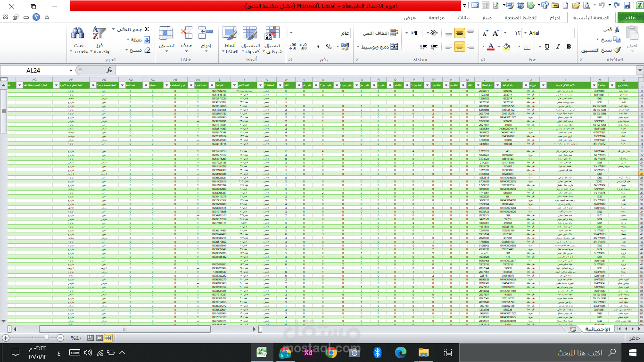Viewport: 644px width, 362px height.
Task: Select the Format Painter (نسخ التنسيق) icon
Action: point(616,50)
